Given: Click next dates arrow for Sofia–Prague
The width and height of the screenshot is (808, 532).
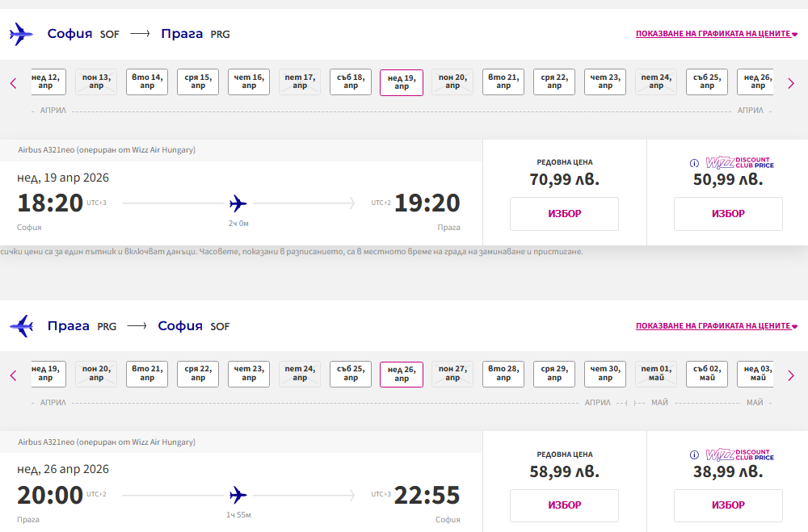Looking at the screenshot, I should [791, 83].
